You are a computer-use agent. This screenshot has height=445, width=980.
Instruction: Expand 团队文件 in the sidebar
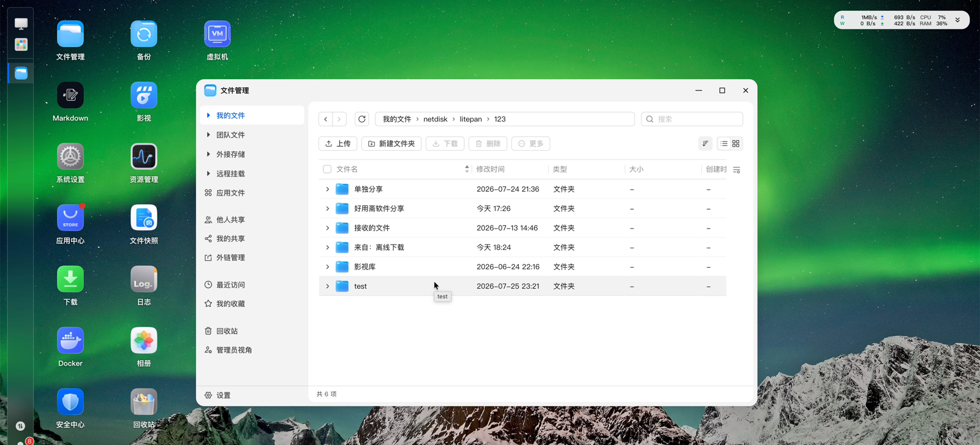coord(208,135)
